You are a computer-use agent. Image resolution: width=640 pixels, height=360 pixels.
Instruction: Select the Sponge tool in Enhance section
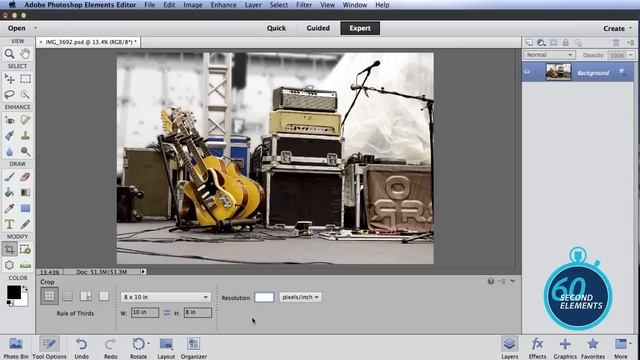(x=25, y=151)
